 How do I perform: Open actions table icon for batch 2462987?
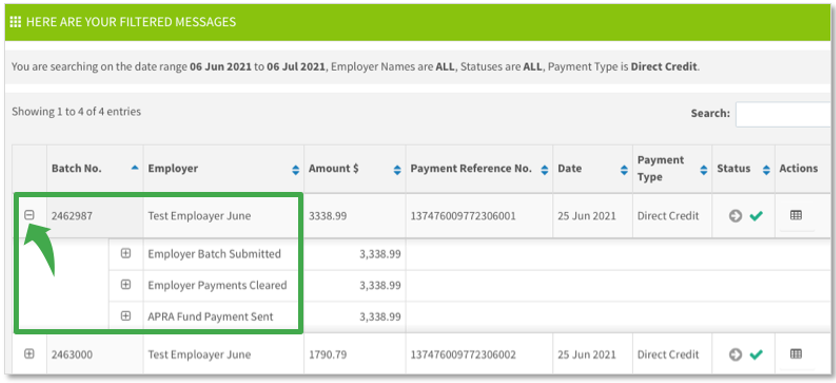(796, 215)
